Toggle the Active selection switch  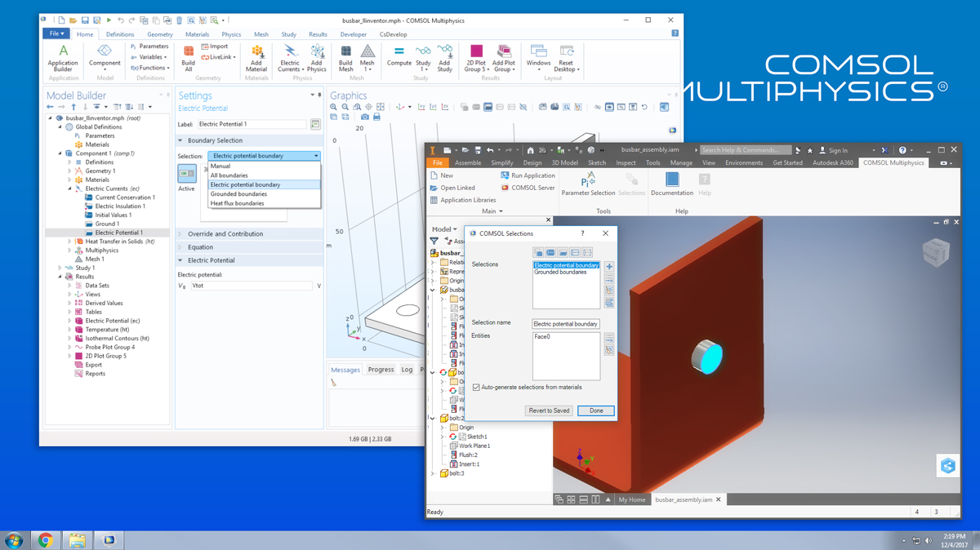(x=187, y=174)
